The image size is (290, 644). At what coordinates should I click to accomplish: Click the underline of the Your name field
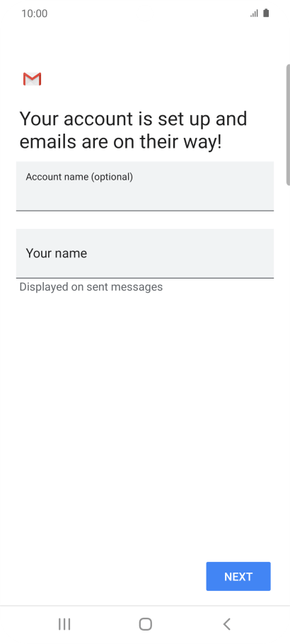145,278
